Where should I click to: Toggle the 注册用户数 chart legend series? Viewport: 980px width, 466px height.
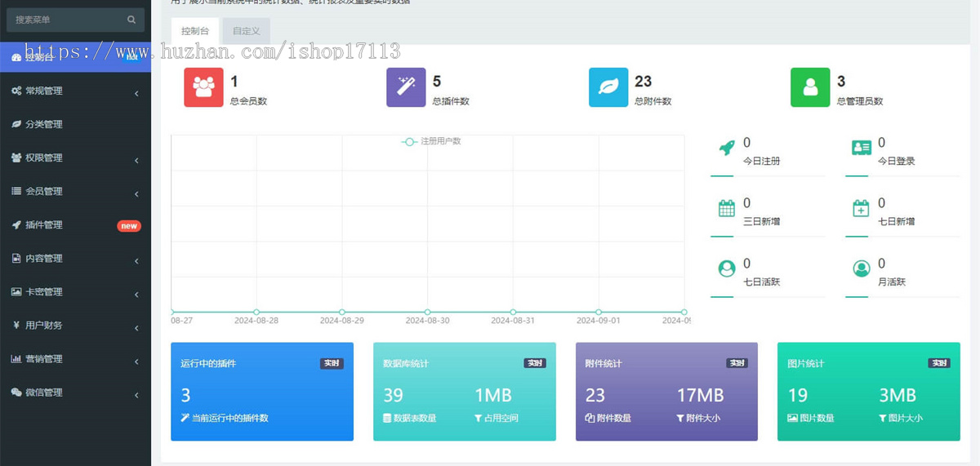431,141
